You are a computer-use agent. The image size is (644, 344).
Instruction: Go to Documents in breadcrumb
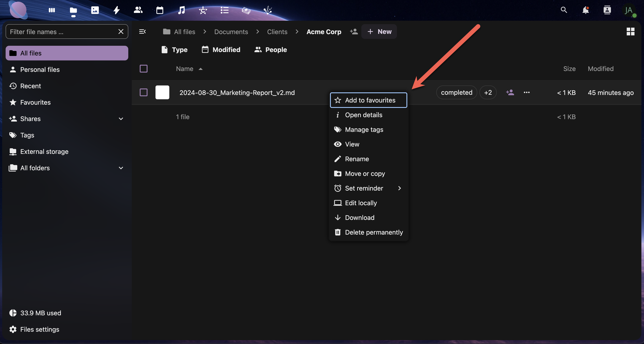231,32
